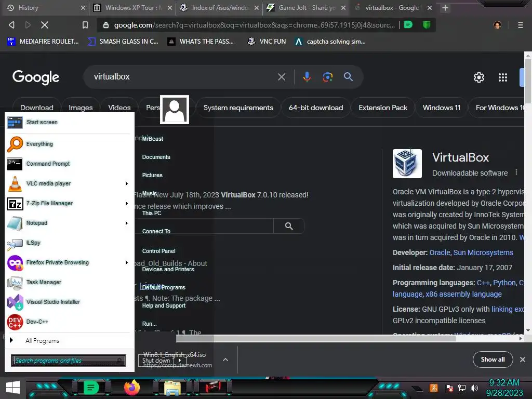The image size is (532, 399).
Task: Clear the Google search box text
Action: click(281, 77)
